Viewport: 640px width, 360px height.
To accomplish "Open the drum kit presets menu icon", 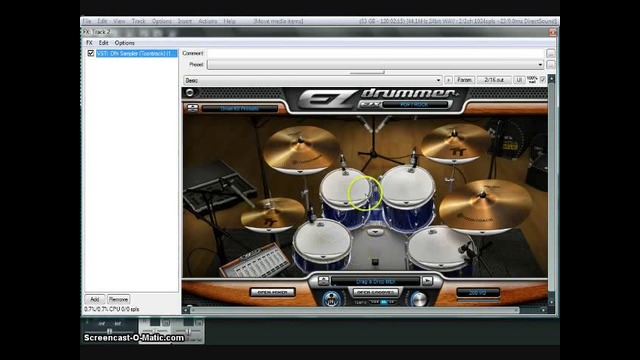I will (192, 108).
